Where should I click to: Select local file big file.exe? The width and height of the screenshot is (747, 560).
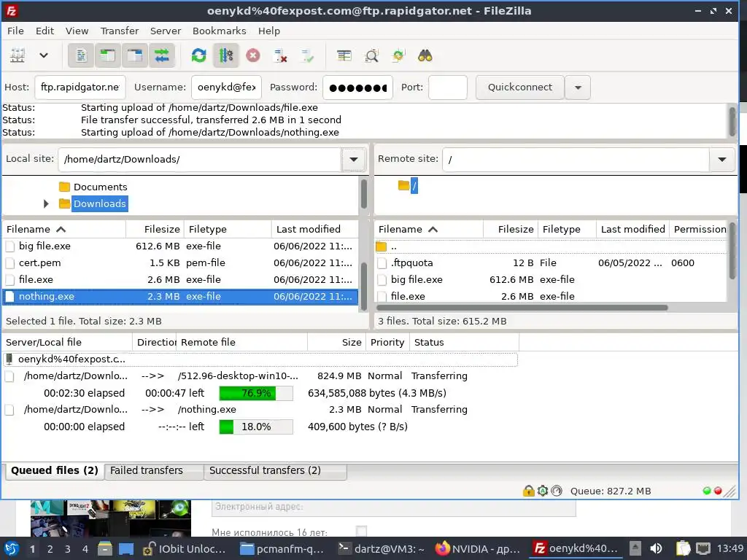point(180,246)
